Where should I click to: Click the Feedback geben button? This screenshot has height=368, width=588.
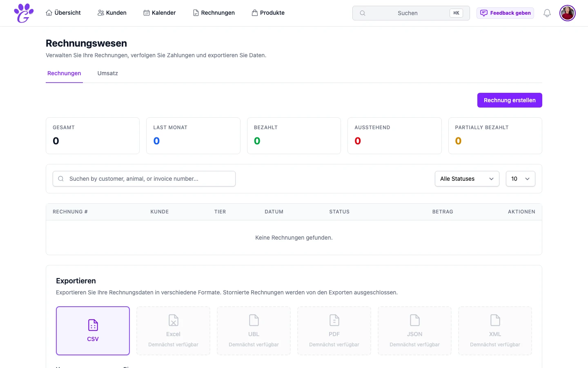pos(505,13)
